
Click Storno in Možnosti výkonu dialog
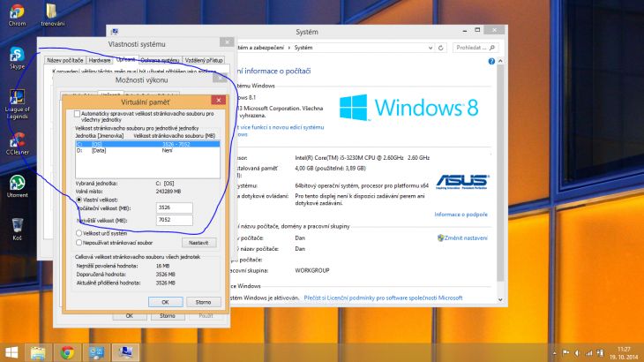click(167, 315)
